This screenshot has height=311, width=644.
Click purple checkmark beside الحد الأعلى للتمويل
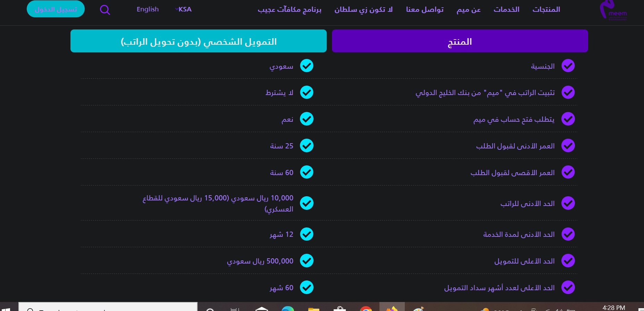pos(568,261)
